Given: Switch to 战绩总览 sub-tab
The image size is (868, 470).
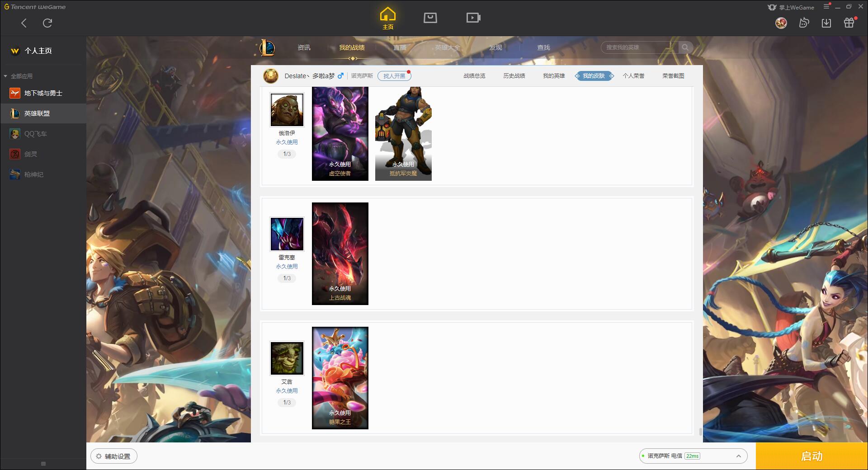Looking at the screenshot, I should 474,76.
